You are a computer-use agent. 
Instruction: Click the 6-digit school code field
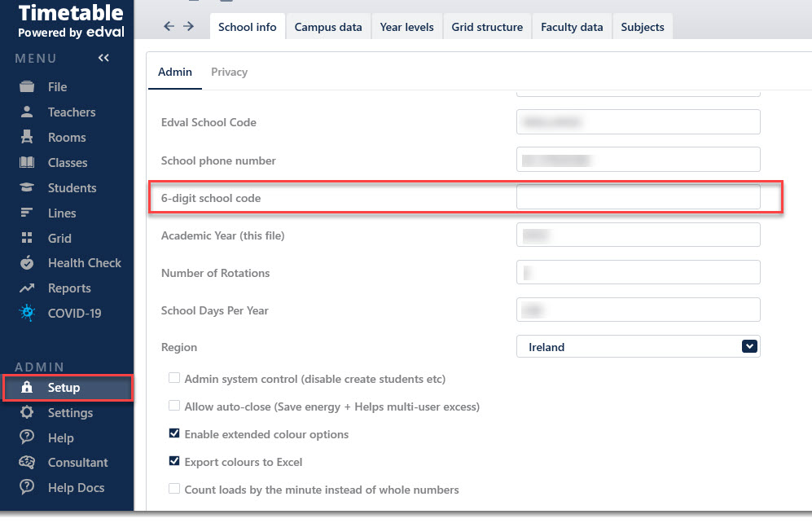(x=638, y=197)
